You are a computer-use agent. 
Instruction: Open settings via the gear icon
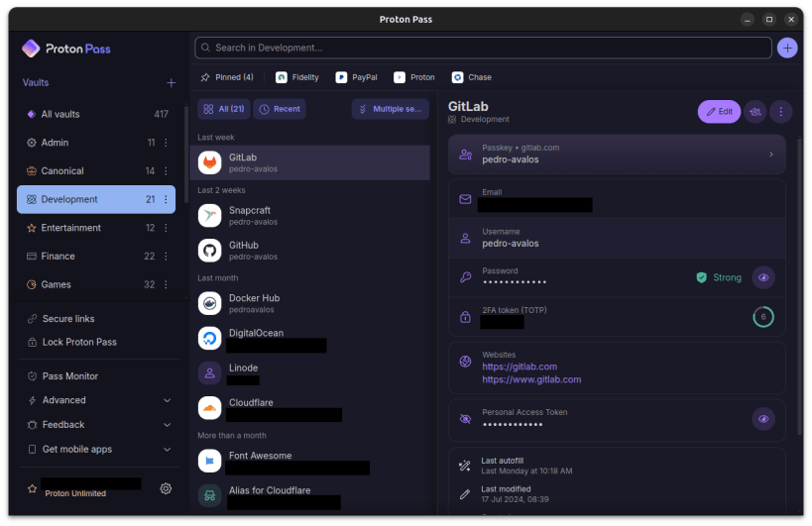click(x=166, y=488)
